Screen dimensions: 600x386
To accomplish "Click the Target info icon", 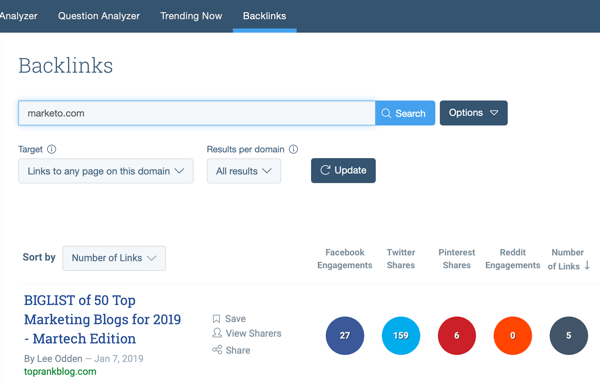I will coord(52,149).
